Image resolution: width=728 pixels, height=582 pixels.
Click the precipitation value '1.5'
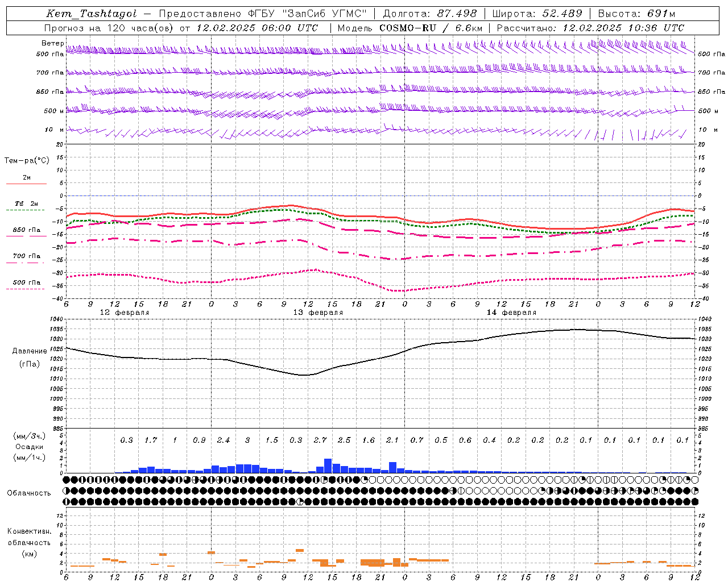272,440
